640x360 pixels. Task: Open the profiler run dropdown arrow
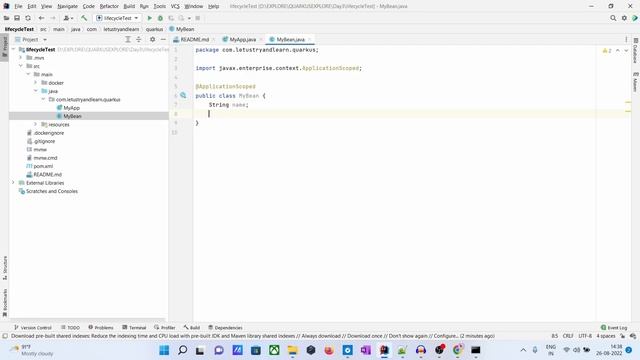[189, 18]
